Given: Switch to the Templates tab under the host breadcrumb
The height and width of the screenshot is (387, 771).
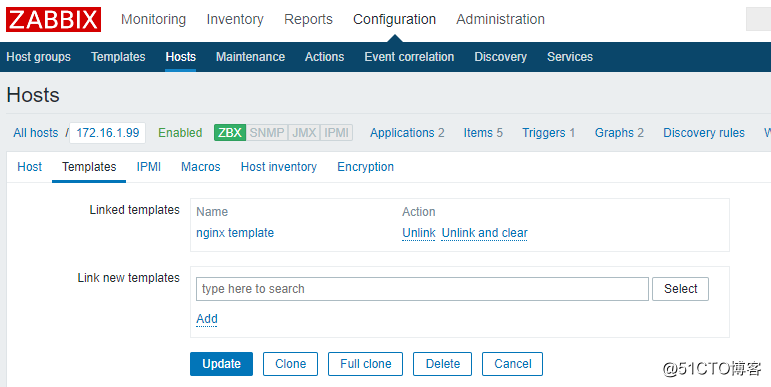Looking at the screenshot, I should [89, 167].
